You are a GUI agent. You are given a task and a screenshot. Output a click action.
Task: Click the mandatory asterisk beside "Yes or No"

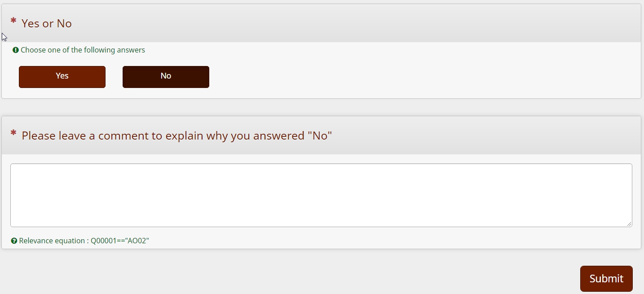[x=13, y=21]
